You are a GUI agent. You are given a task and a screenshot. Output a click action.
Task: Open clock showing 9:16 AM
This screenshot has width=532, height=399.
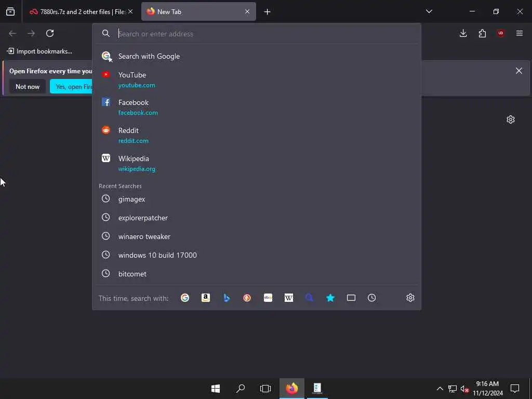(x=487, y=389)
